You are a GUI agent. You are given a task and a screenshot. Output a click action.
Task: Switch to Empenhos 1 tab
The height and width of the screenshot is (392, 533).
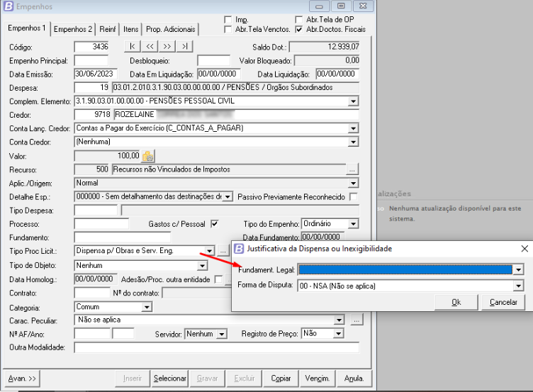27,28
